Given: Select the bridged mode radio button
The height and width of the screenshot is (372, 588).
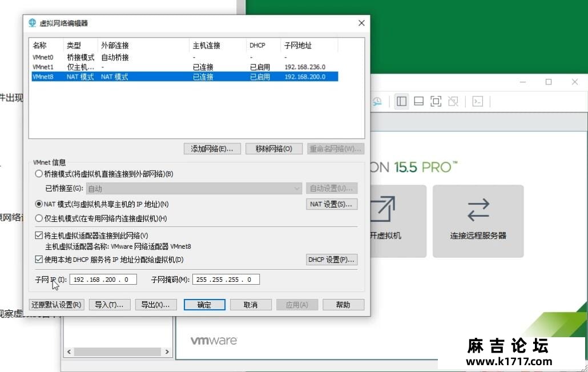Looking at the screenshot, I should tap(39, 174).
